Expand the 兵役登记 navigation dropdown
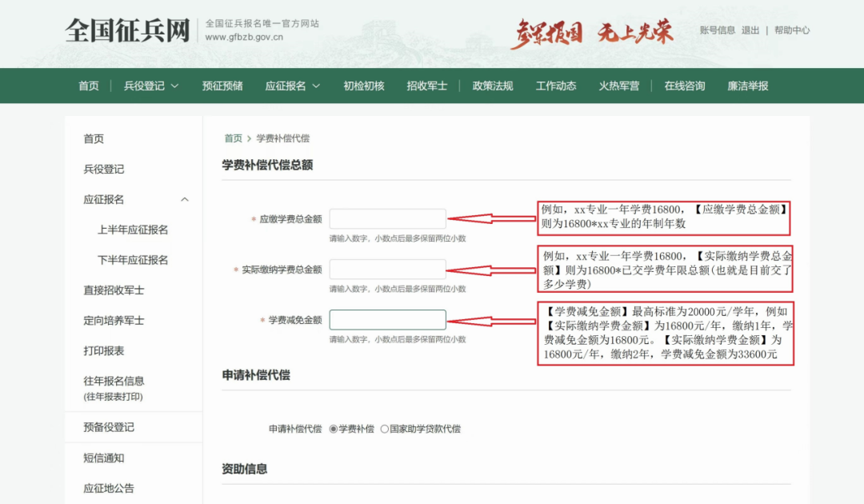The width and height of the screenshot is (864, 504). click(x=150, y=86)
